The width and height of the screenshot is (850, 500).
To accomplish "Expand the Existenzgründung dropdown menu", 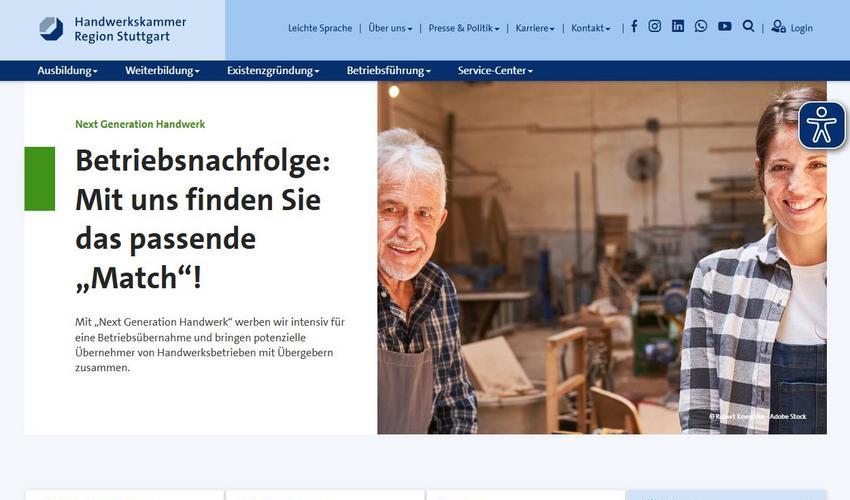I will click(273, 70).
